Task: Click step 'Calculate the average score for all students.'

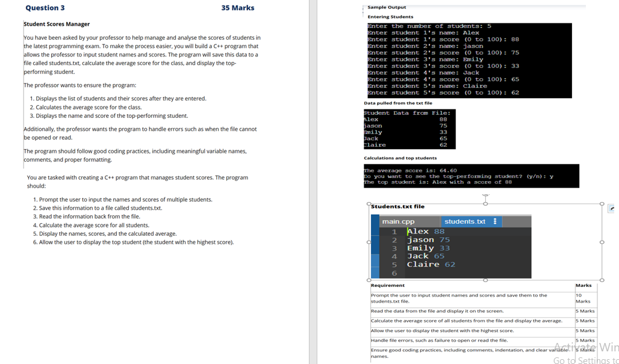Action: pos(91,226)
